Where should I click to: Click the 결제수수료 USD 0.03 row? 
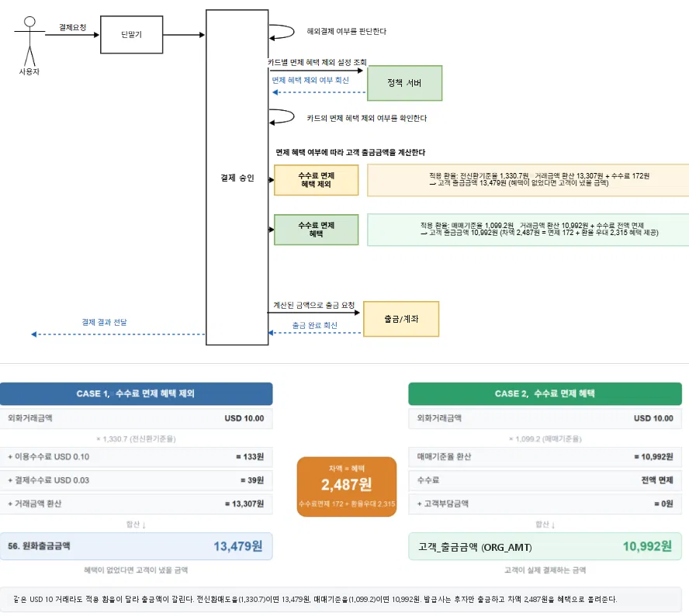[x=137, y=480]
